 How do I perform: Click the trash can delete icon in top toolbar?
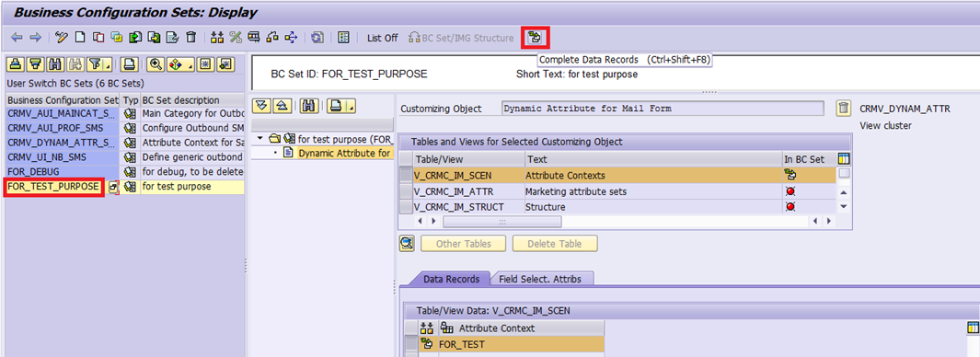(x=191, y=38)
